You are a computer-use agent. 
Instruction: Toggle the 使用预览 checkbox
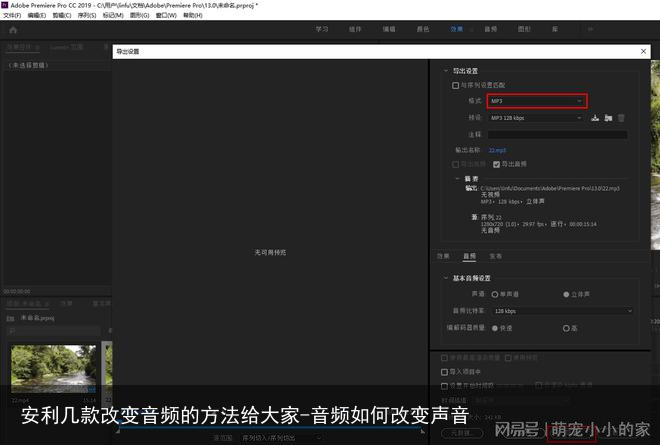tap(508, 358)
